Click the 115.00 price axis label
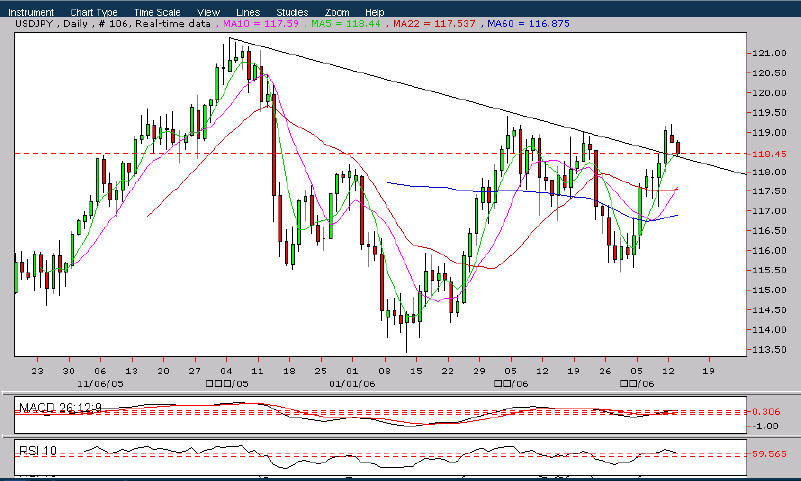 (x=769, y=290)
